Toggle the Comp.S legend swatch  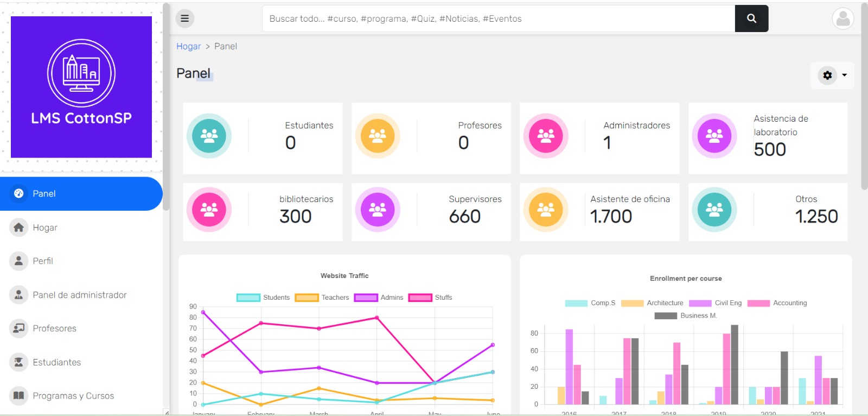(x=576, y=303)
